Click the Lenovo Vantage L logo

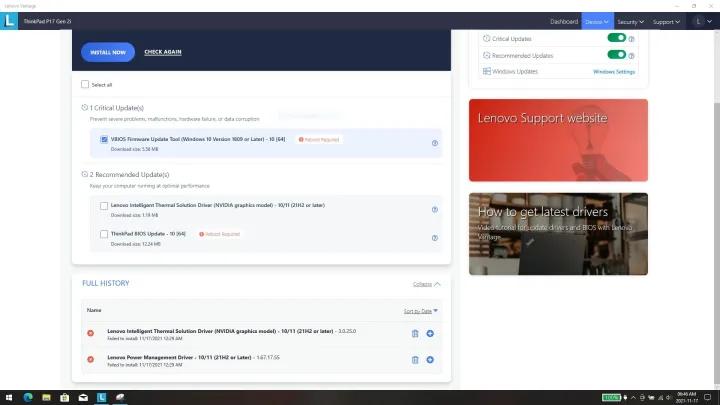(x=9, y=21)
